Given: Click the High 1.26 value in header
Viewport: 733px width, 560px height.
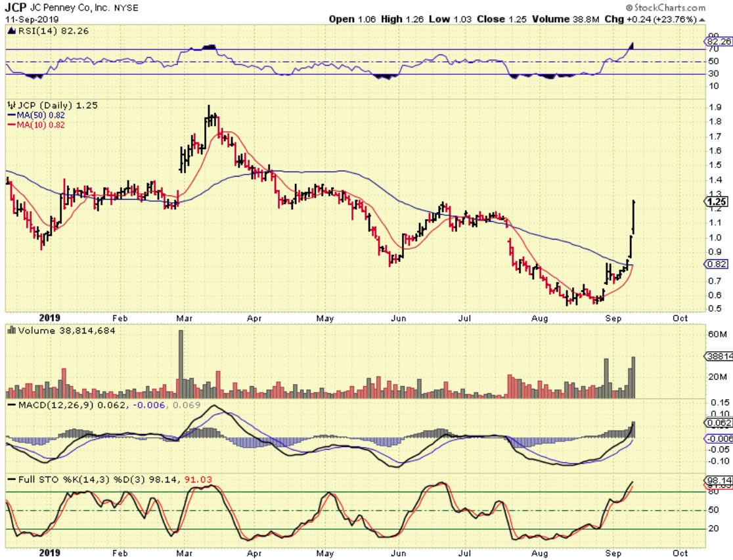Looking at the screenshot, I should click(x=402, y=19).
